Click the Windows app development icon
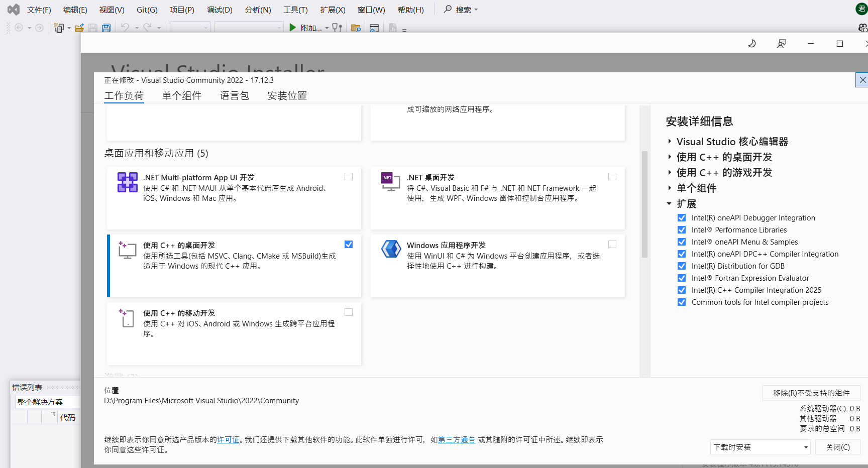 pyautogui.click(x=391, y=249)
